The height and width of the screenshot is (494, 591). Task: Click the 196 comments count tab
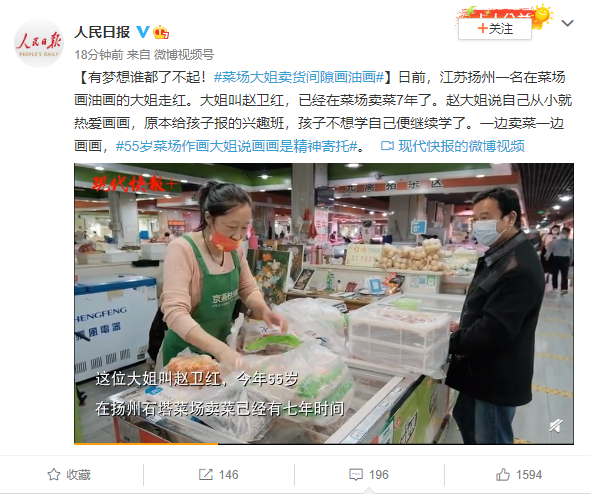(369, 474)
